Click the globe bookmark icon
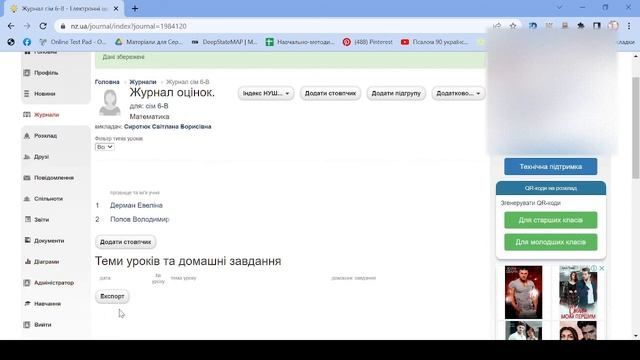 [x=11, y=42]
